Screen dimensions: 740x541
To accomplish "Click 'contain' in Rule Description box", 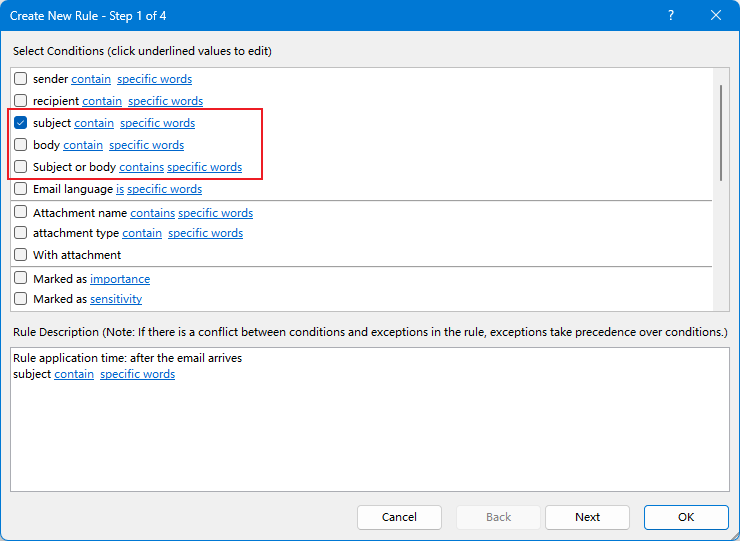I will 74,374.
